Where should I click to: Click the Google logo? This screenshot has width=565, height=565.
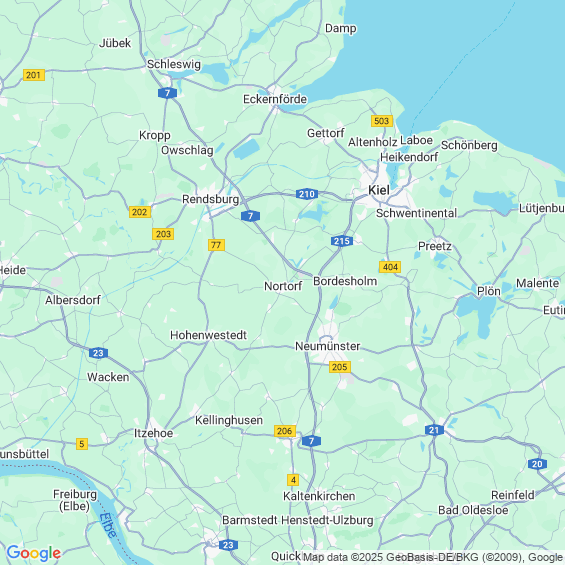pos(34,553)
